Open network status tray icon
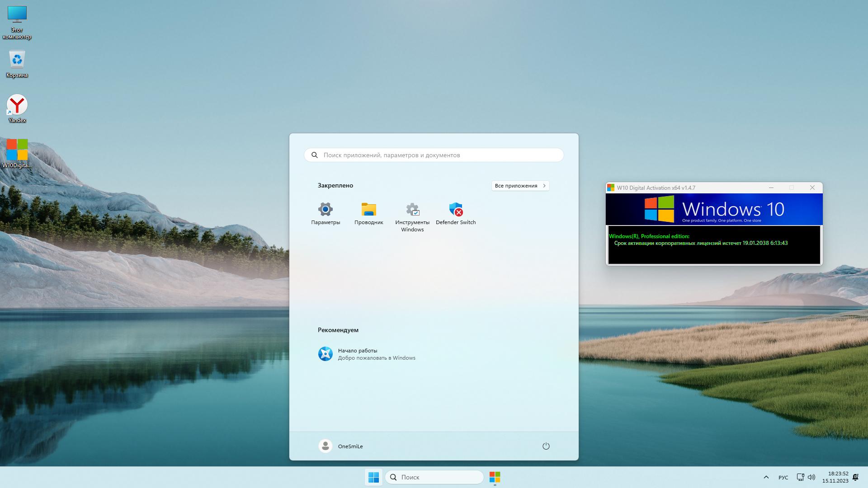The height and width of the screenshot is (488, 868). tap(800, 477)
